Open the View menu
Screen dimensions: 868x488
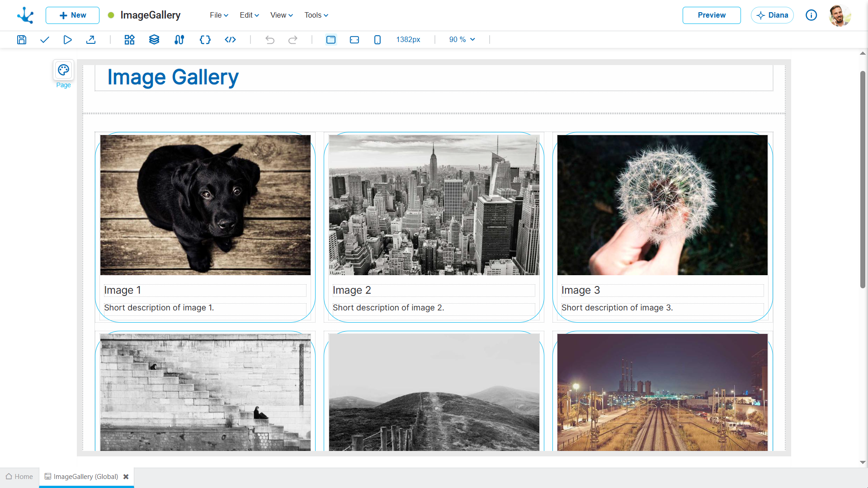point(281,15)
